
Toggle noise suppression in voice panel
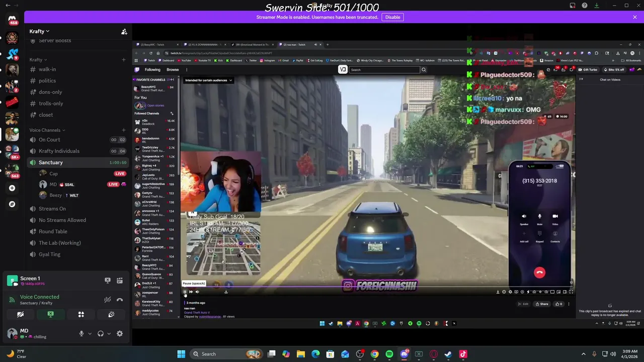tap(107, 300)
